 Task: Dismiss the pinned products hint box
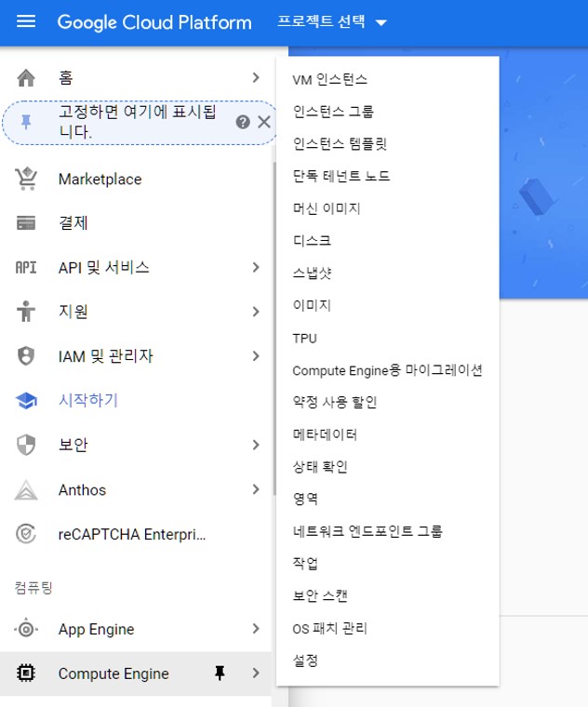click(x=264, y=122)
